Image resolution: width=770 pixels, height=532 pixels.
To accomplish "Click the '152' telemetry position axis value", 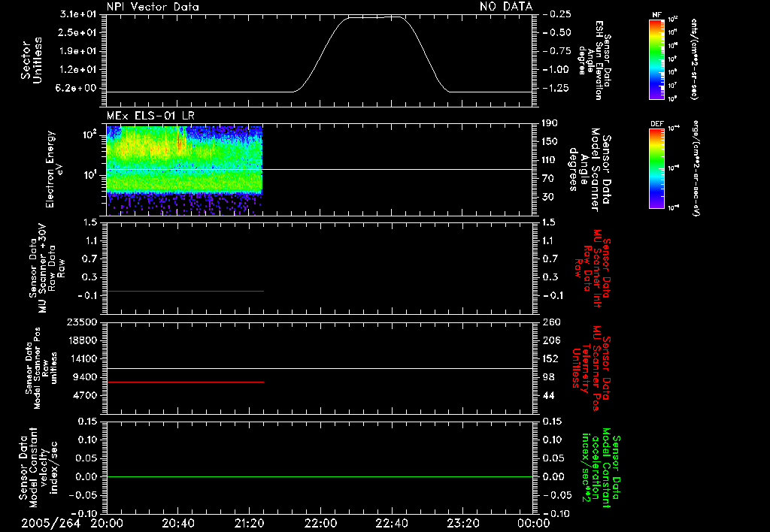I will click(x=551, y=358).
